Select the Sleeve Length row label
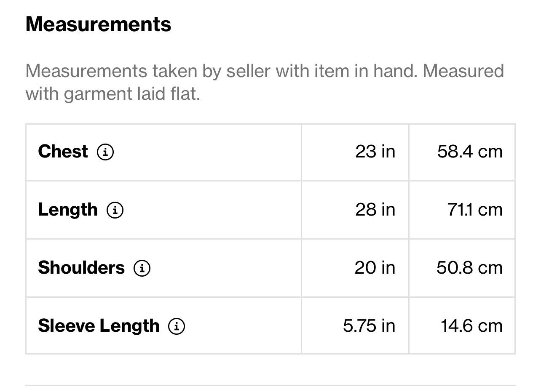541x392 pixels. 99,326
